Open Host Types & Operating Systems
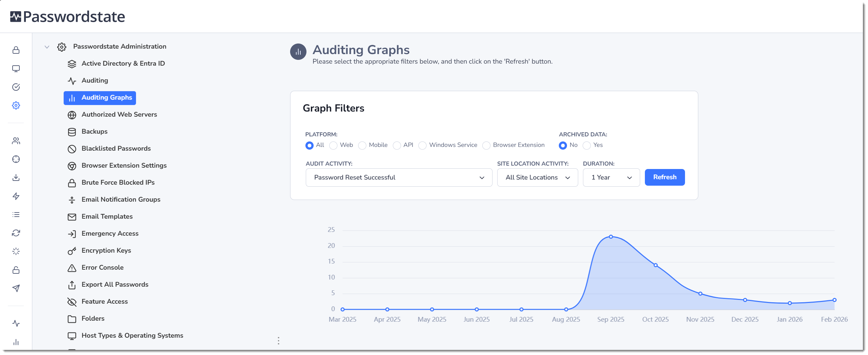Image resolution: width=868 pixels, height=355 pixels. [132, 336]
